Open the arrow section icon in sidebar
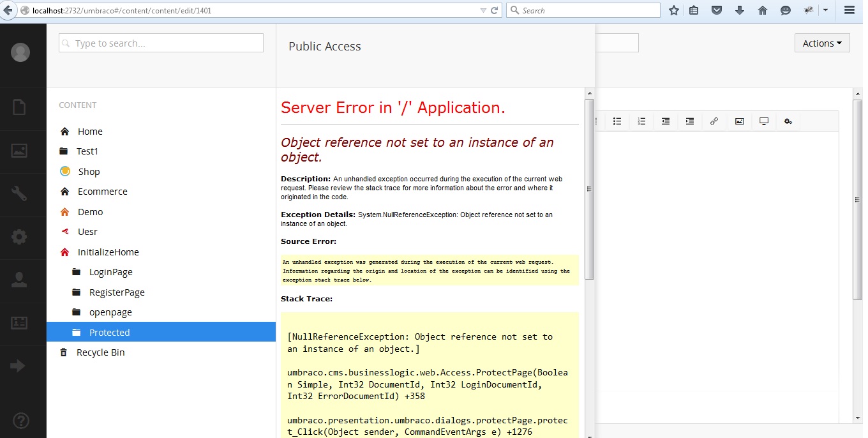 (19, 366)
